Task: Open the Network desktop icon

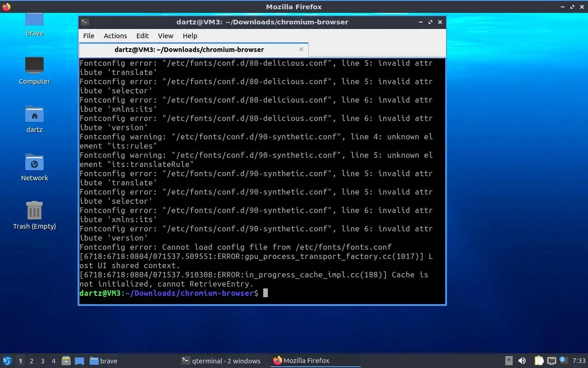Action: pyautogui.click(x=34, y=167)
